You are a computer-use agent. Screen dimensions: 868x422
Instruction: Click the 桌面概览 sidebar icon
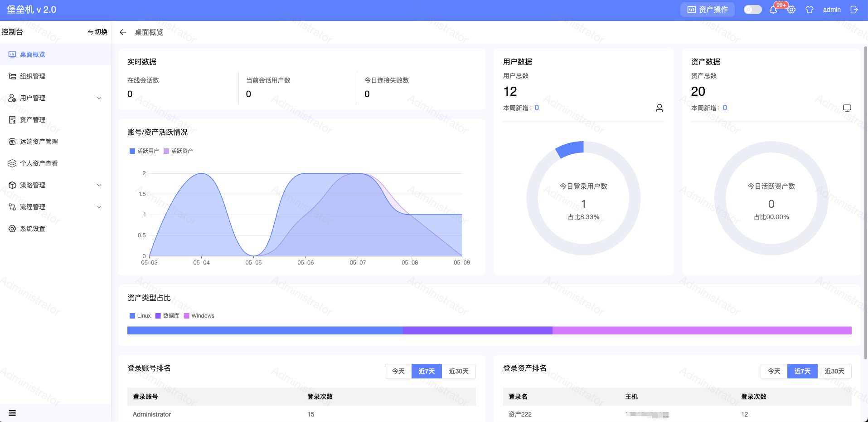(x=12, y=54)
